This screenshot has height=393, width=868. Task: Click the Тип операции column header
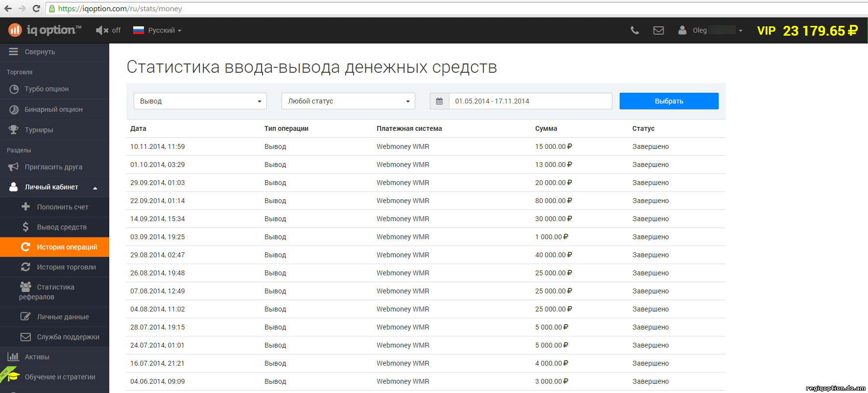pyautogui.click(x=286, y=128)
